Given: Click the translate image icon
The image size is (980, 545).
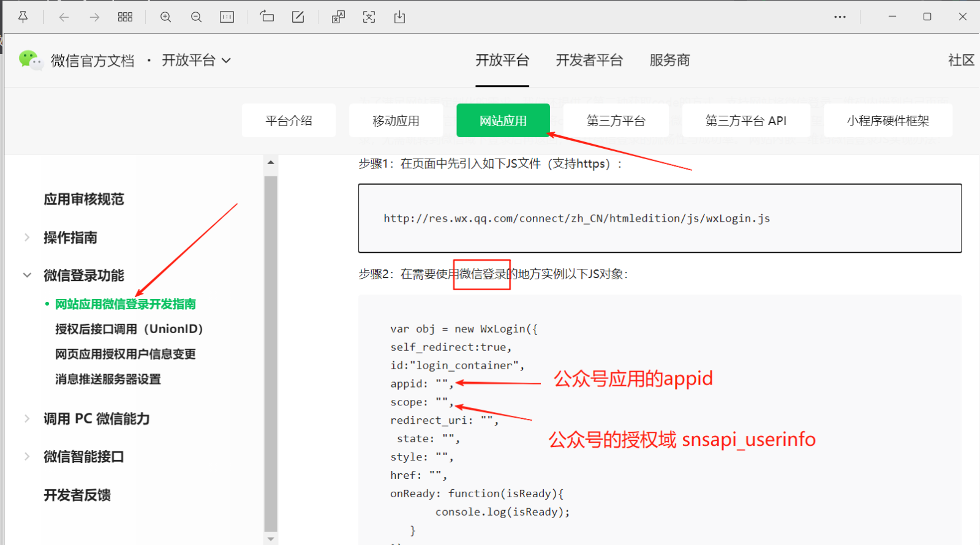Looking at the screenshot, I should 338,17.
